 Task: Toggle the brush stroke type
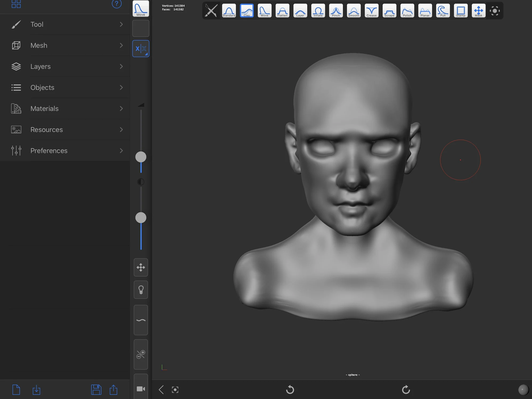141,320
